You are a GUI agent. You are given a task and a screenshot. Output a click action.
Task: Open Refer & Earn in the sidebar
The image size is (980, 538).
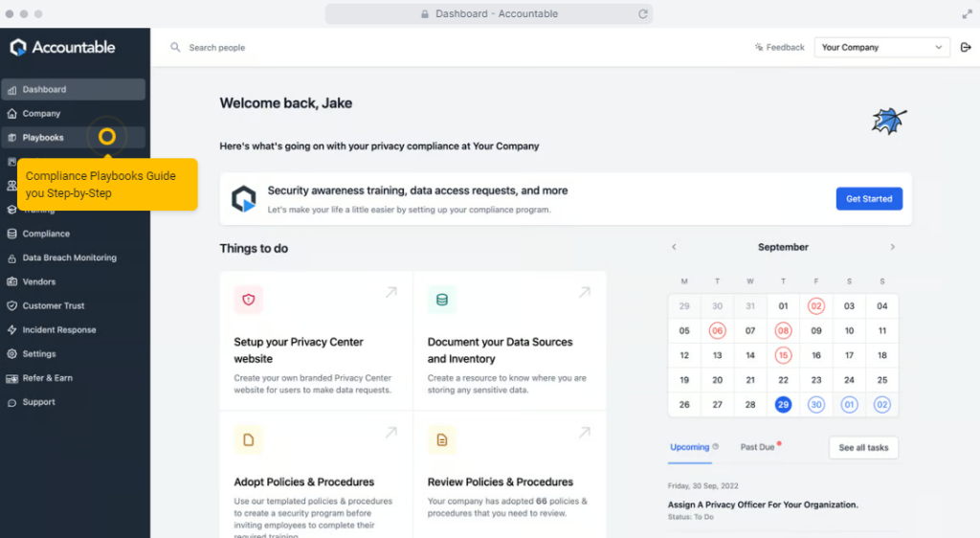[73, 378]
